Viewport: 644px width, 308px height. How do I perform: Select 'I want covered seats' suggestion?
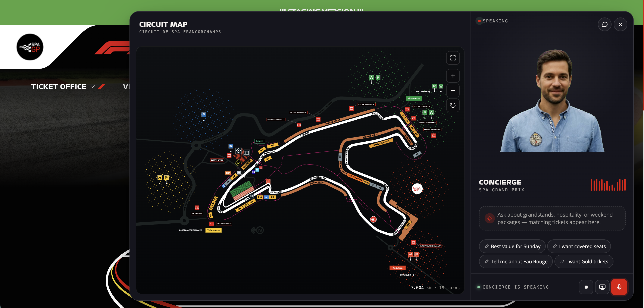click(x=579, y=246)
